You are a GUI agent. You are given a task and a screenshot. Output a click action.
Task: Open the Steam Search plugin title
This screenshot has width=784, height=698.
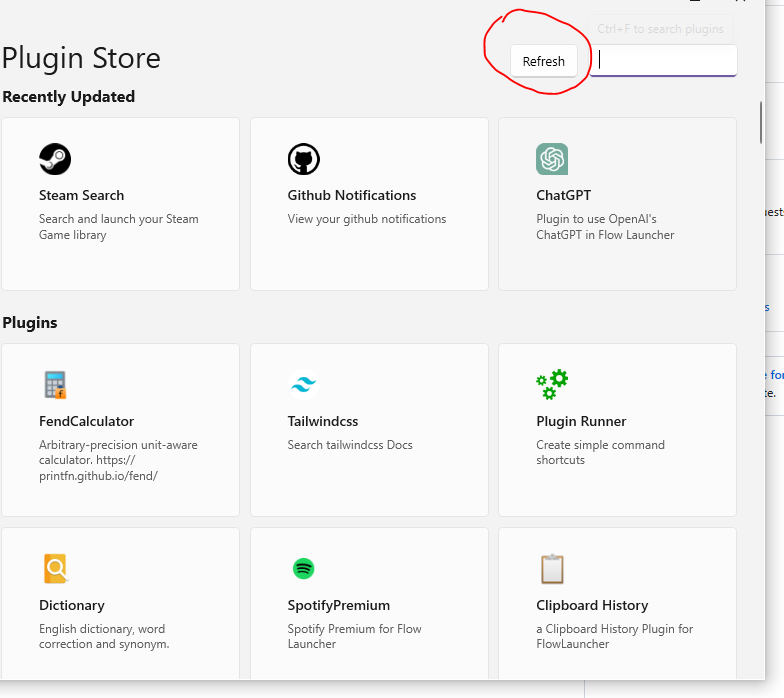click(82, 195)
